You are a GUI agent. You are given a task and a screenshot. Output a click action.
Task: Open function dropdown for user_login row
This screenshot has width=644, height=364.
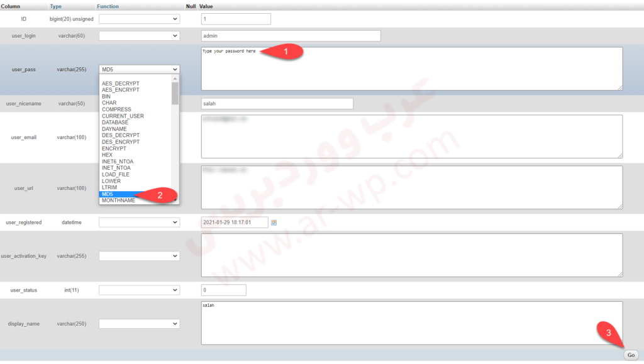pos(139,36)
